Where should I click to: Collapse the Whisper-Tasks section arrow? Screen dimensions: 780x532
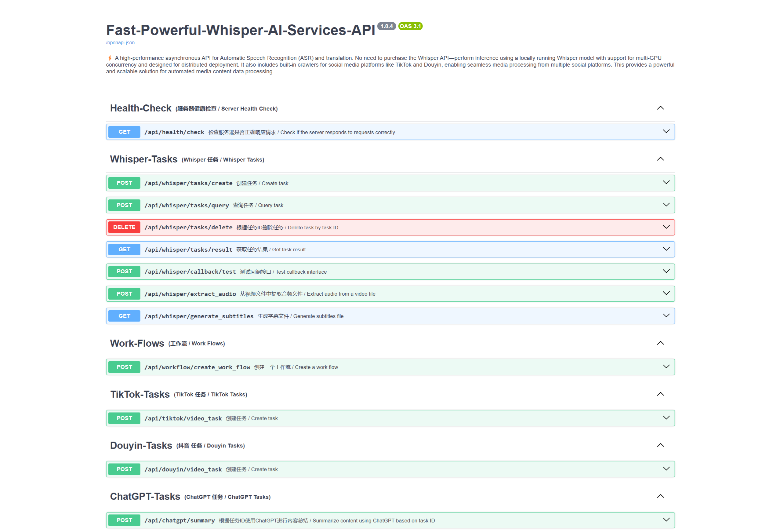click(x=660, y=159)
